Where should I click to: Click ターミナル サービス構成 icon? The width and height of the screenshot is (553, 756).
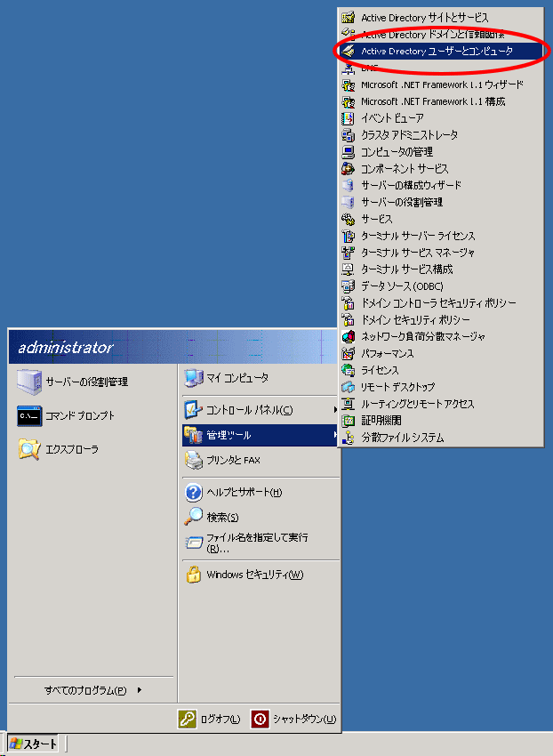[349, 269]
